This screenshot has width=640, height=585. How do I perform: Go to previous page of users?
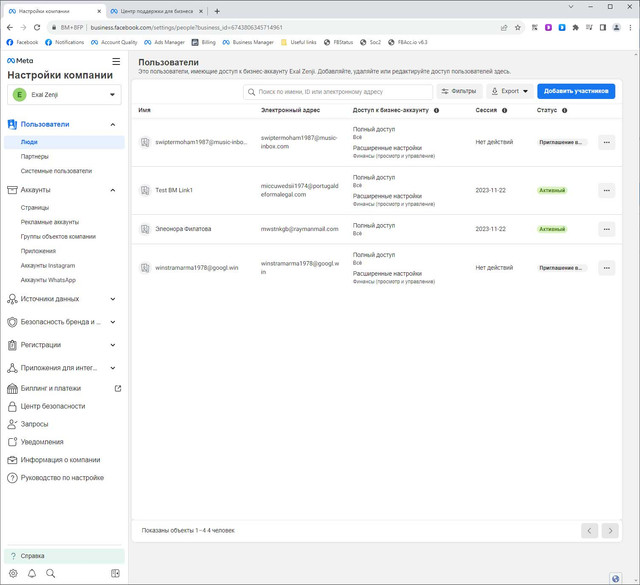[x=589, y=531]
